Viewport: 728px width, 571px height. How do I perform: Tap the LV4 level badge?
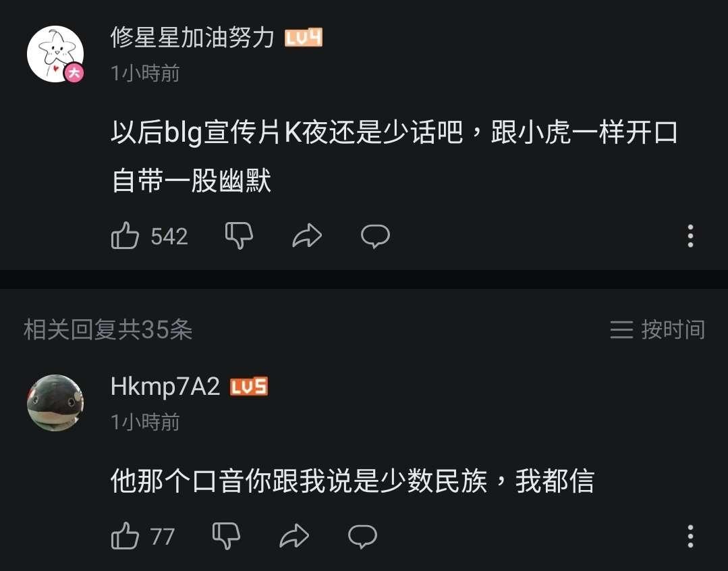tap(304, 38)
